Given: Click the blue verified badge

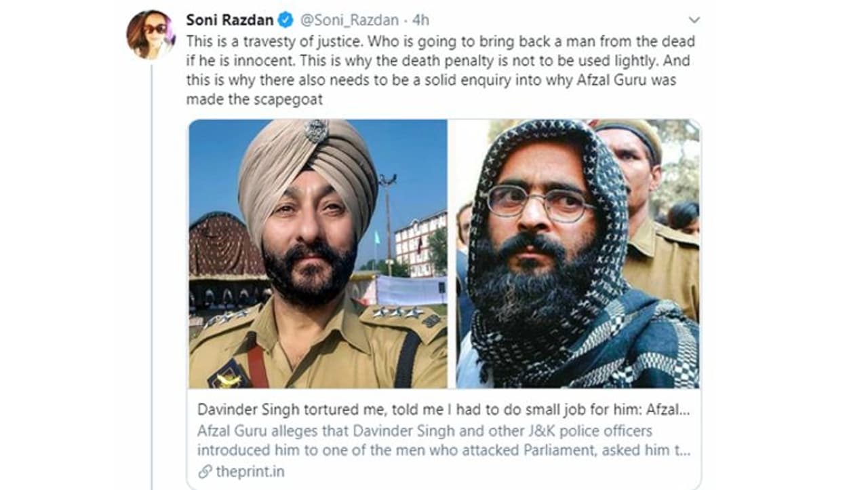Looking at the screenshot, I should 285,20.
